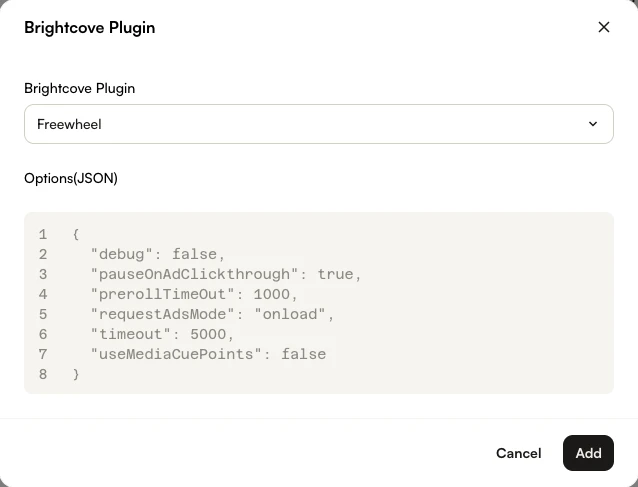
Task: Close the Brightcove Plugin dialog
Action: tap(604, 27)
